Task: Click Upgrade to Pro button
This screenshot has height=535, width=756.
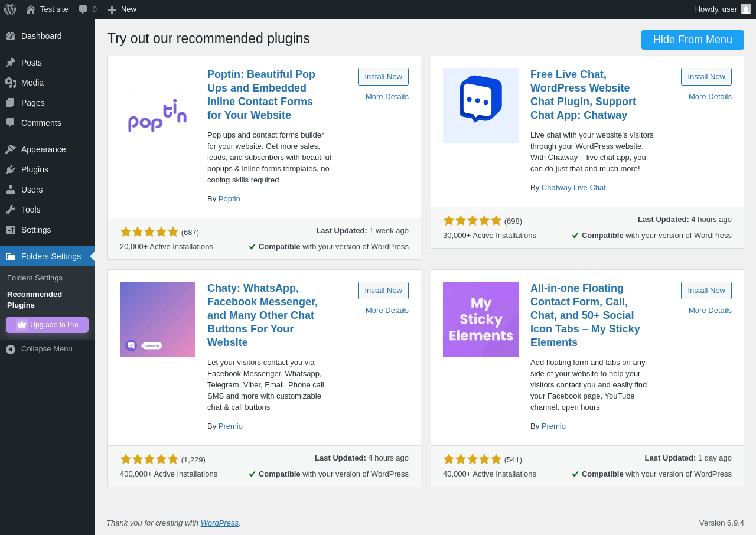Action: (47, 325)
